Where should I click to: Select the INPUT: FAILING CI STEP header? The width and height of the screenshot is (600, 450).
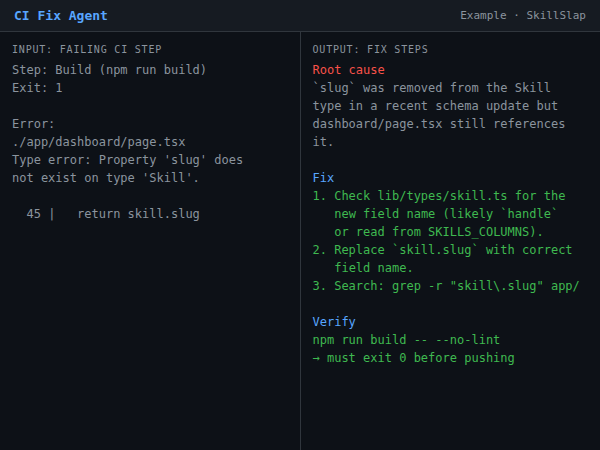click(x=87, y=50)
